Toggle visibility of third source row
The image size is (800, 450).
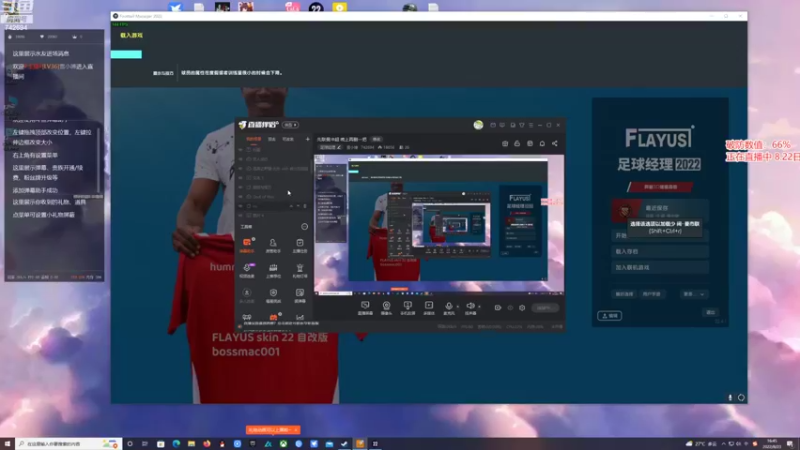point(241,168)
